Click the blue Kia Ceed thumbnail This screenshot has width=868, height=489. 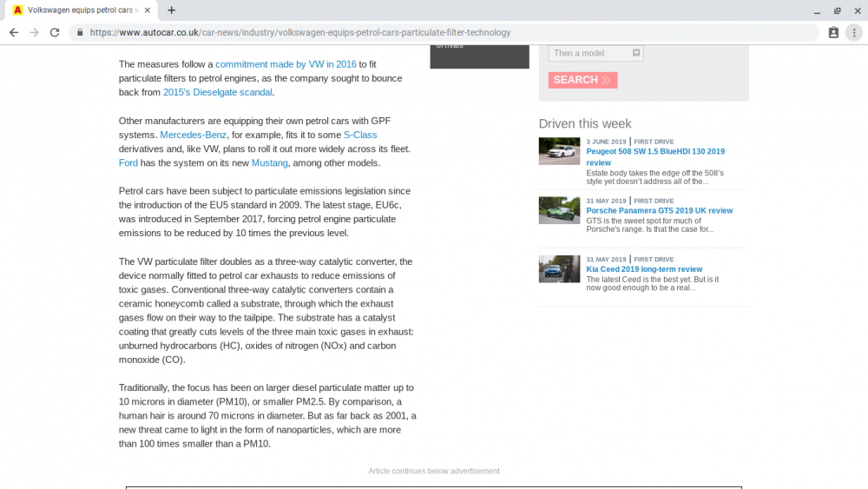coord(559,269)
